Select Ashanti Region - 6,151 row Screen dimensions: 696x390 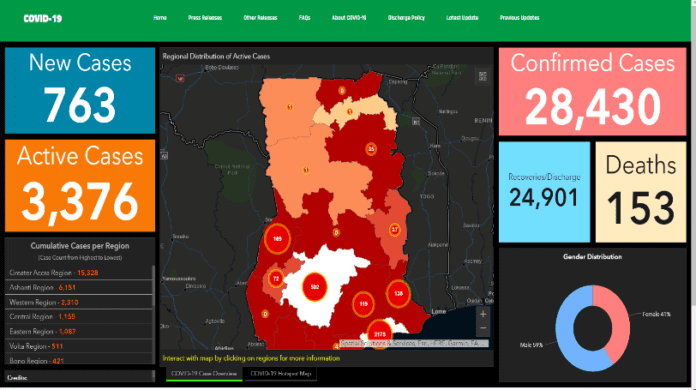tap(78, 288)
